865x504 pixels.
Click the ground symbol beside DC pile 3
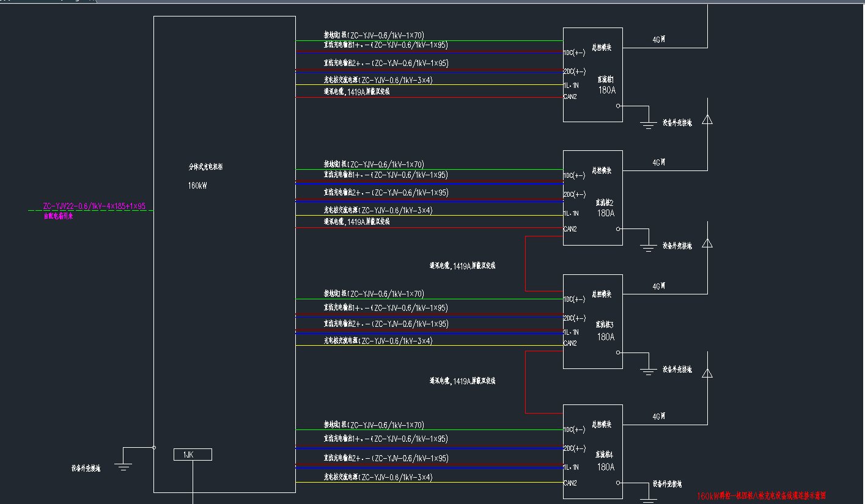[x=648, y=371]
